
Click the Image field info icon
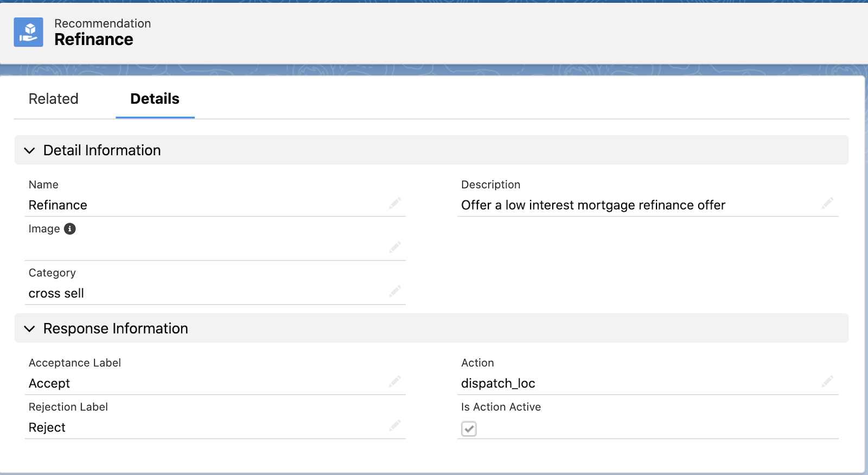(x=70, y=229)
